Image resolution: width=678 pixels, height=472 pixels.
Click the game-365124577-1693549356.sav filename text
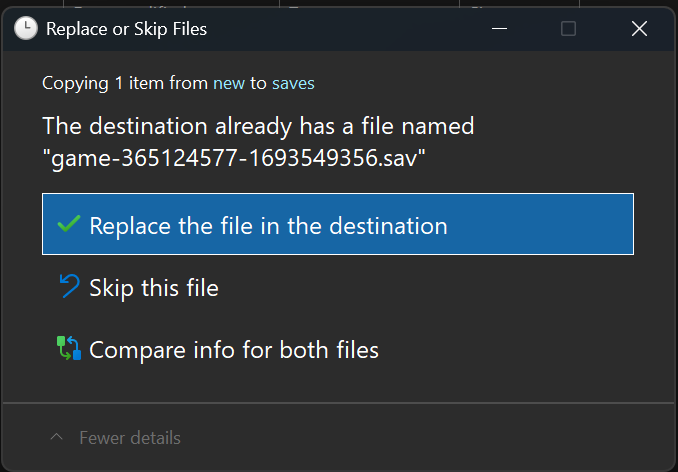click(x=234, y=158)
